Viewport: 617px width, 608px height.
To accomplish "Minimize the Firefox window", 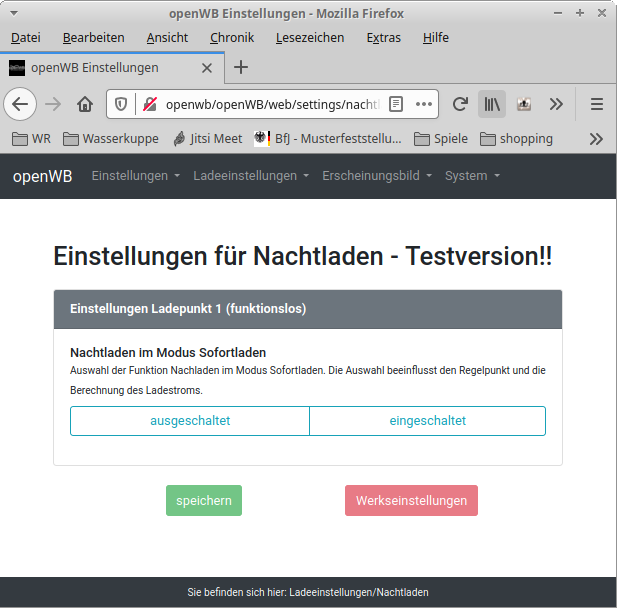I will pyautogui.click(x=558, y=13).
